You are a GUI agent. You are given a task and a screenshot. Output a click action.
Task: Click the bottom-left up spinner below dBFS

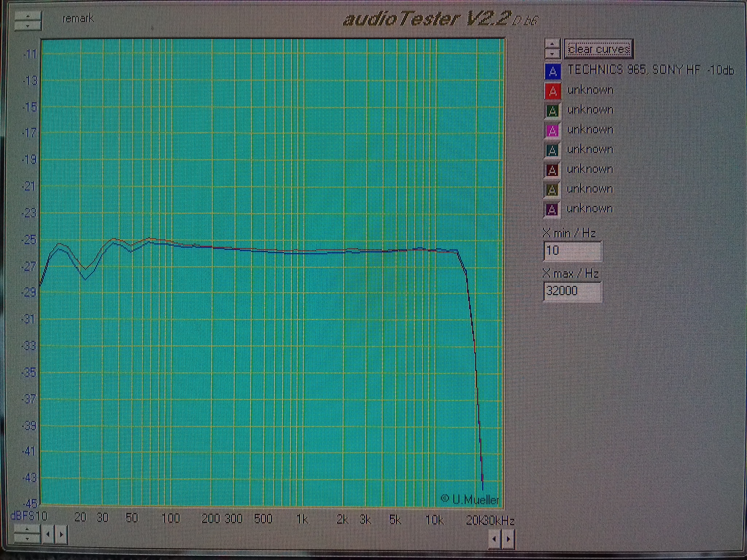27,529
